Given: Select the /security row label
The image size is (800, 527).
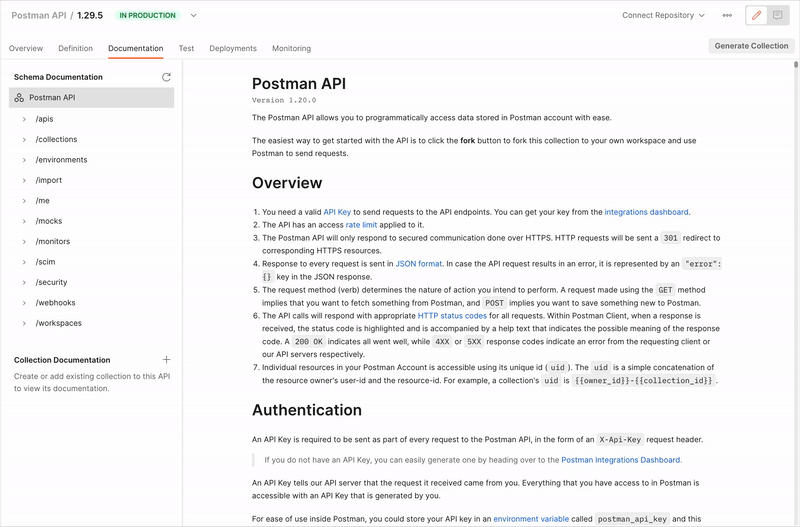Looking at the screenshot, I should tap(52, 282).
